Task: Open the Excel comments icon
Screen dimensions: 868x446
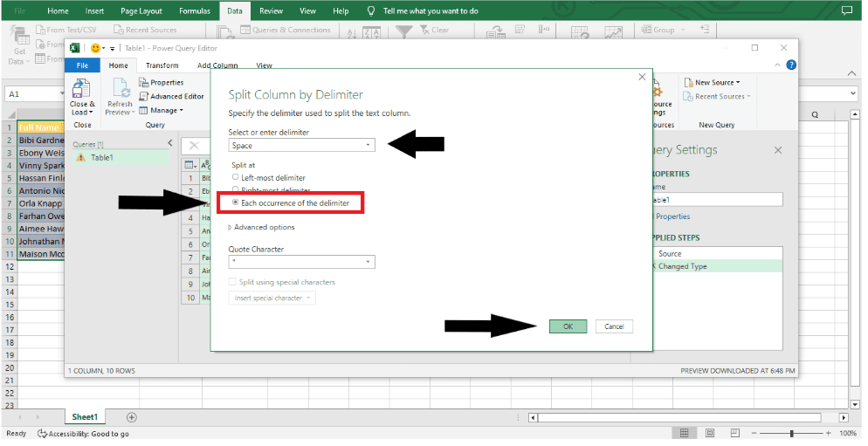Action: click(845, 11)
